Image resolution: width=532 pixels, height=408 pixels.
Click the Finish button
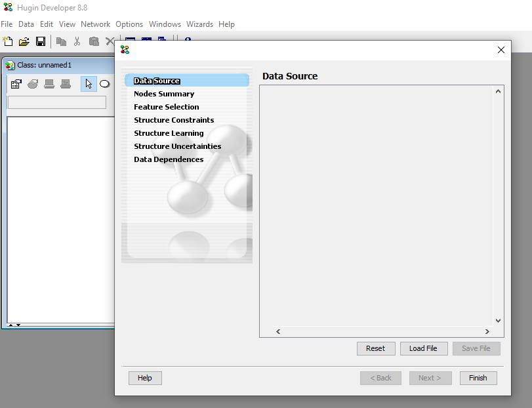coord(478,378)
